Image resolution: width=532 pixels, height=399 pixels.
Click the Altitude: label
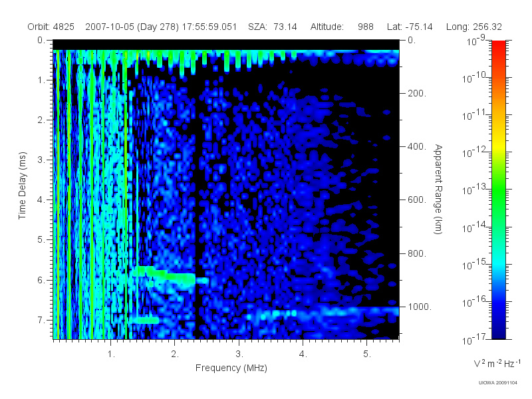[x=327, y=27]
